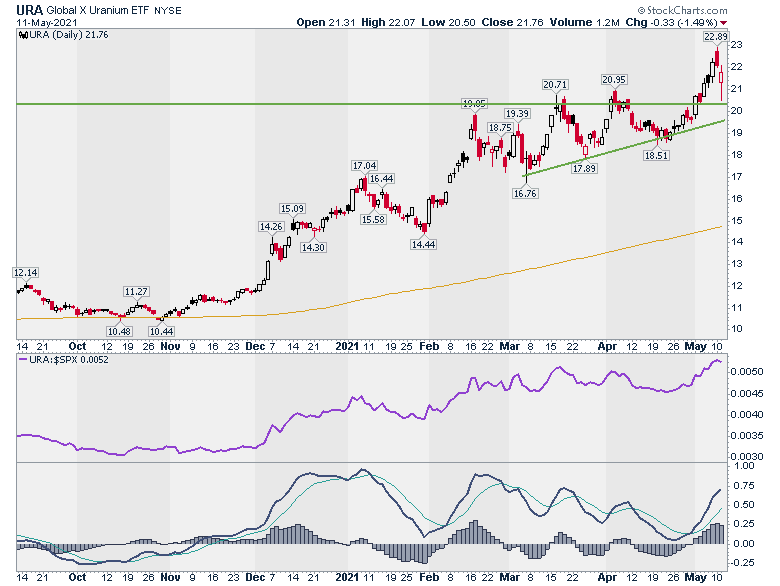This screenshot has height=586, width=780.
Task: Click the High 22.07 value
Action: [388, 22]
